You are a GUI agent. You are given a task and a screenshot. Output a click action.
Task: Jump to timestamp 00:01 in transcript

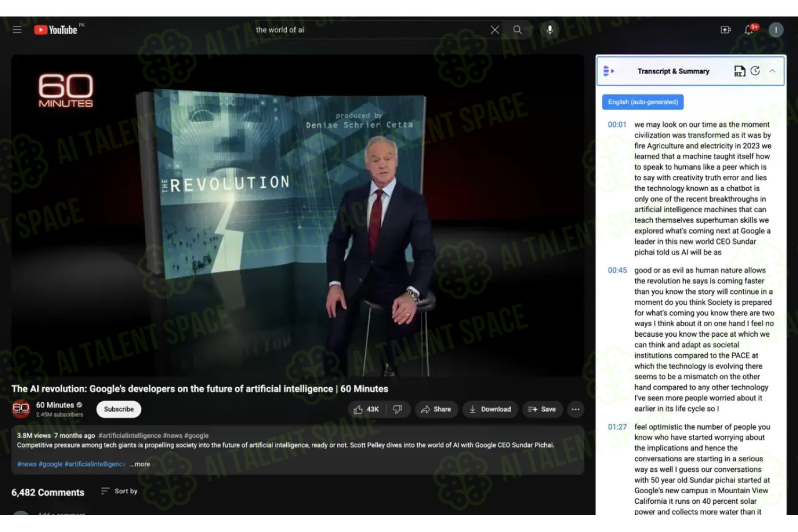point(617,124)
